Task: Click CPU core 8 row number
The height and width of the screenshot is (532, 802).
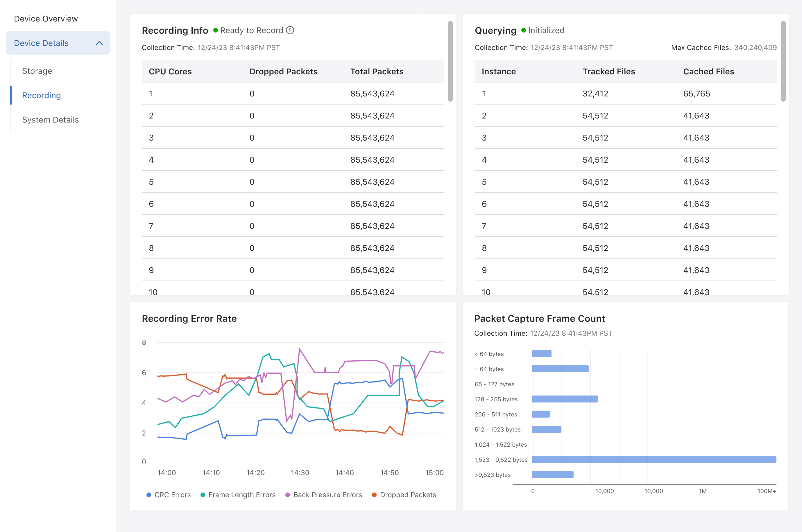Action: click(x=151, y=248)
